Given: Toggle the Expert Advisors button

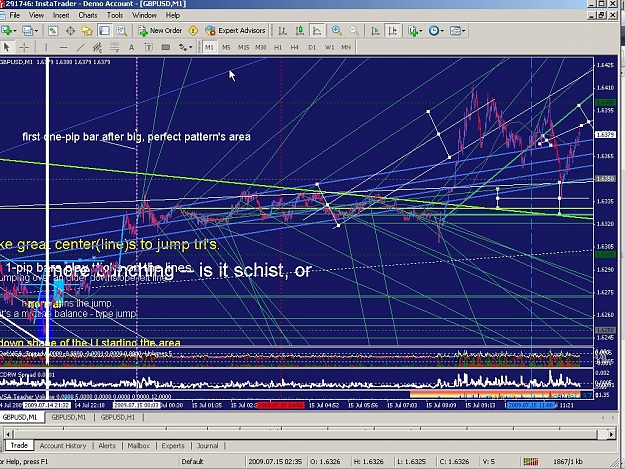Looking at the screenshot, I should tap(235, 31).
